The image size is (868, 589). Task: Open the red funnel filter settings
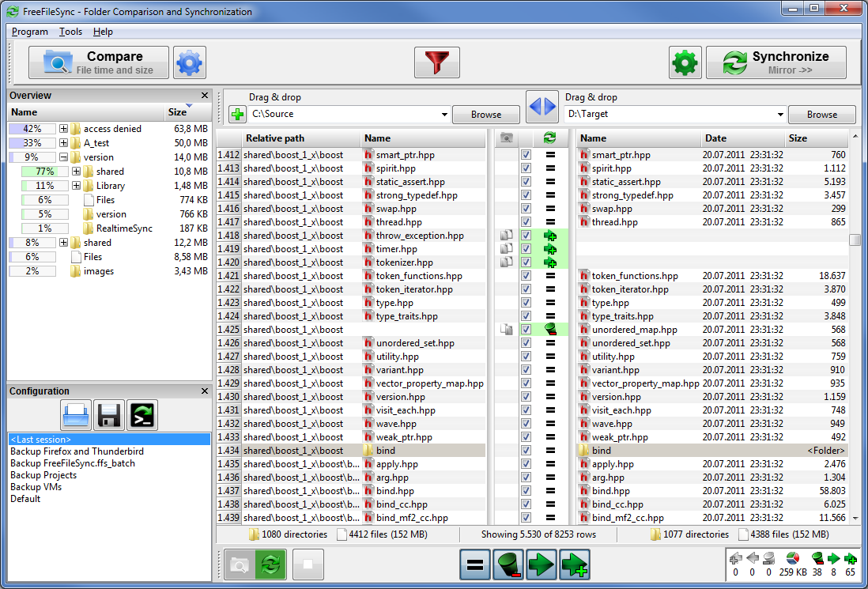437,62
